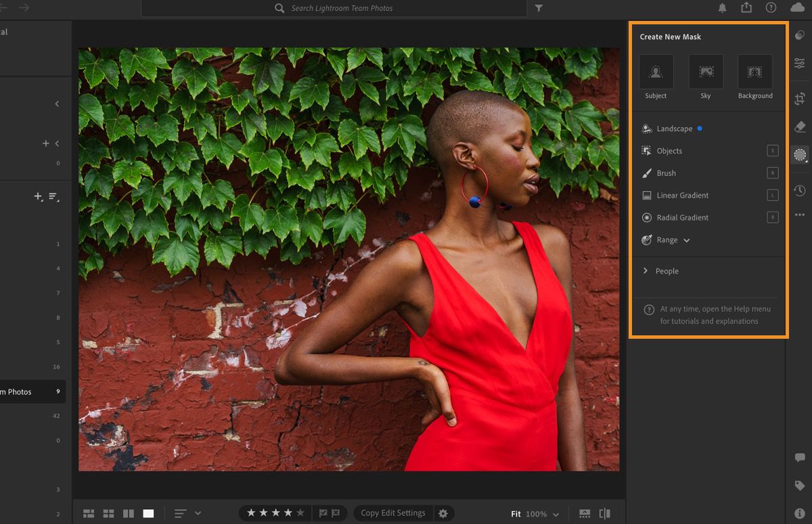Viewport: 812px width, 524px height.
Task: Create a Sky mask
Action: [x=705, y=72]
